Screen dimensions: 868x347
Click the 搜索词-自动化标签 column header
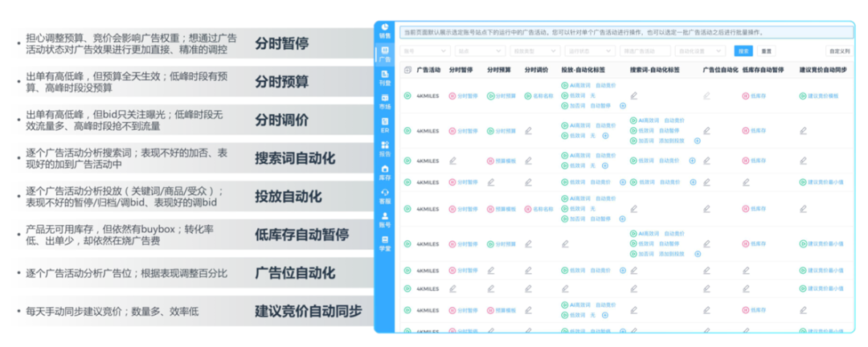[x=655, y=71]
